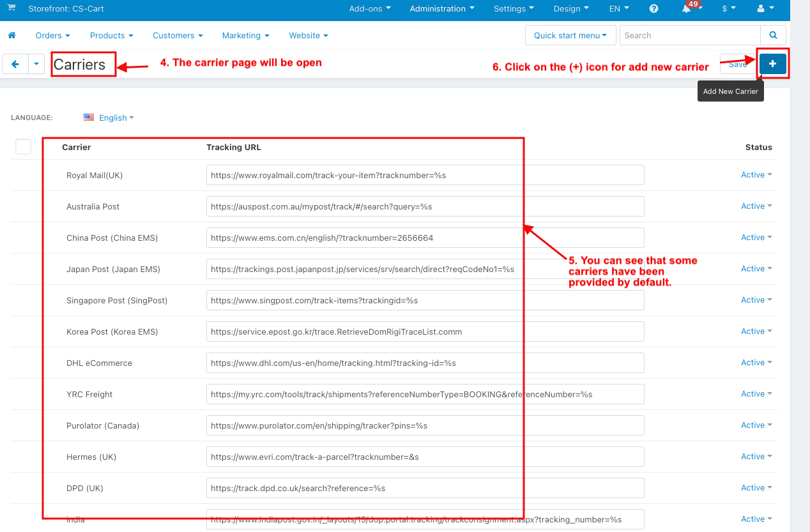Click the search magnifier button

[773, 35]
